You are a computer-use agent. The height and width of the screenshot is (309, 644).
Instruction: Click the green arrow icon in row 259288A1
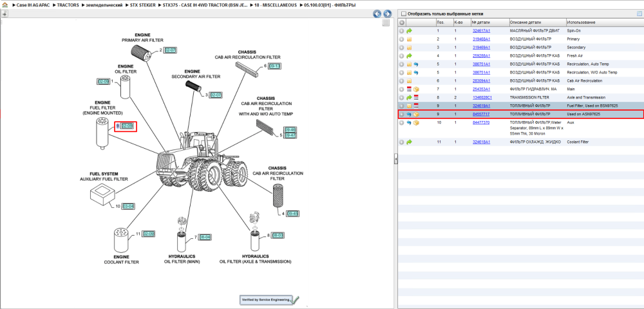(x=409, y=56)
